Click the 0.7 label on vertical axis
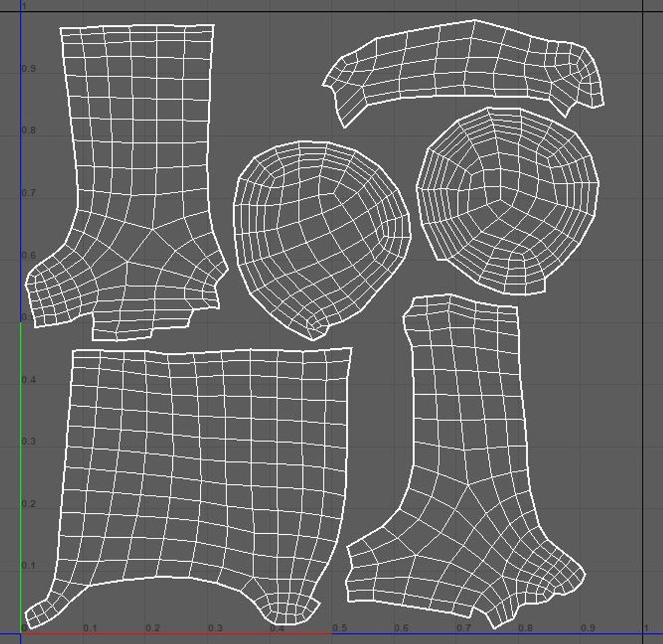 29,193
